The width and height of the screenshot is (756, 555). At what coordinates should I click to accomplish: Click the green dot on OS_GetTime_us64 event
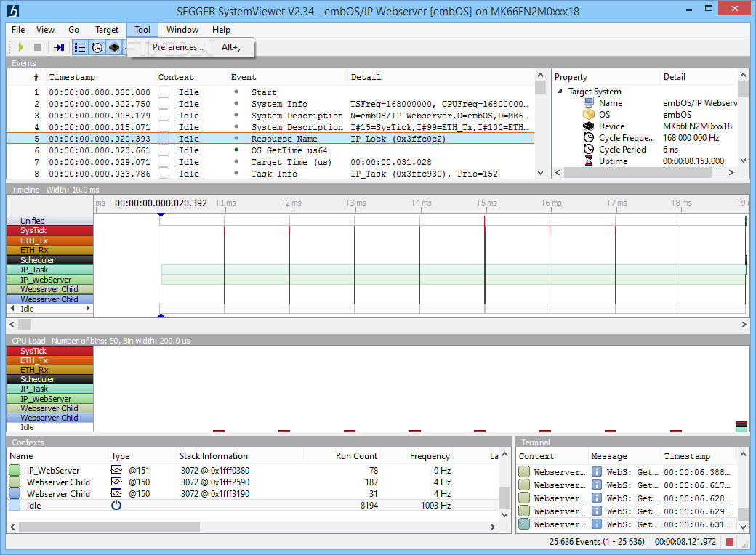pyautogui.click(x=236, y=150)
